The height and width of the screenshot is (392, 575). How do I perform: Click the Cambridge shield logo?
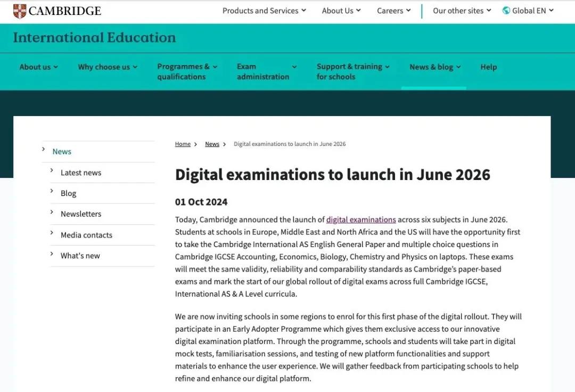(19, 11)
